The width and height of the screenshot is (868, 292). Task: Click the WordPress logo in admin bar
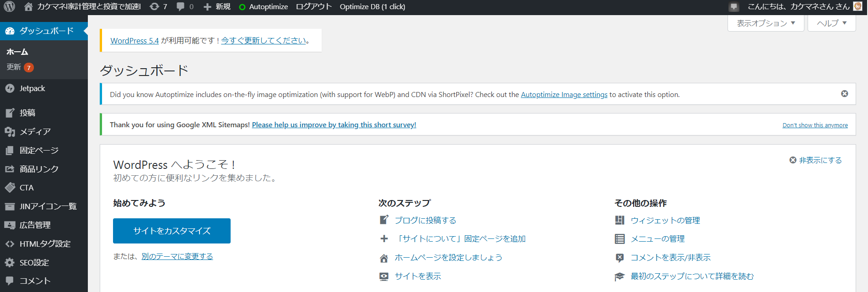tap(10, 7)
